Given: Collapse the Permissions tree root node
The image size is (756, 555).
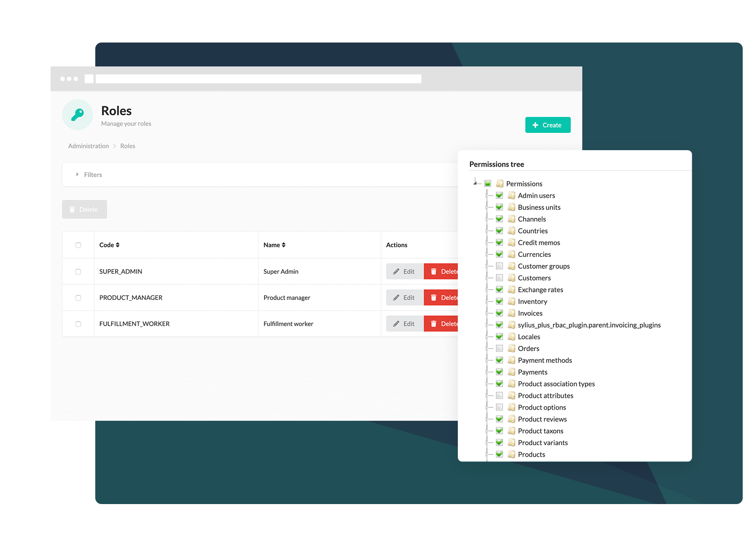Looking at the screenshot, I should click(x=475, y=182).
